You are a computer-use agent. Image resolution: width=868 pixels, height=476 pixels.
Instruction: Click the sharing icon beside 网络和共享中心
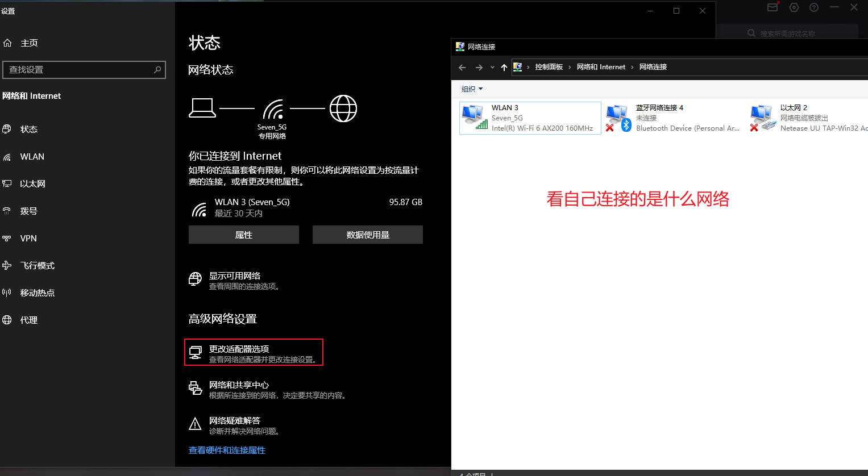pos(195,388)
